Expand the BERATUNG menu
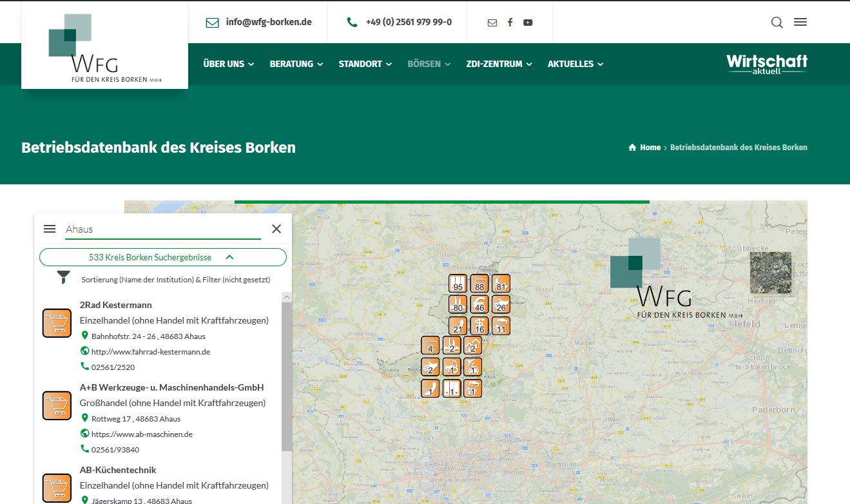This screenshot has height=504, width=850. (x=296, y=64)
